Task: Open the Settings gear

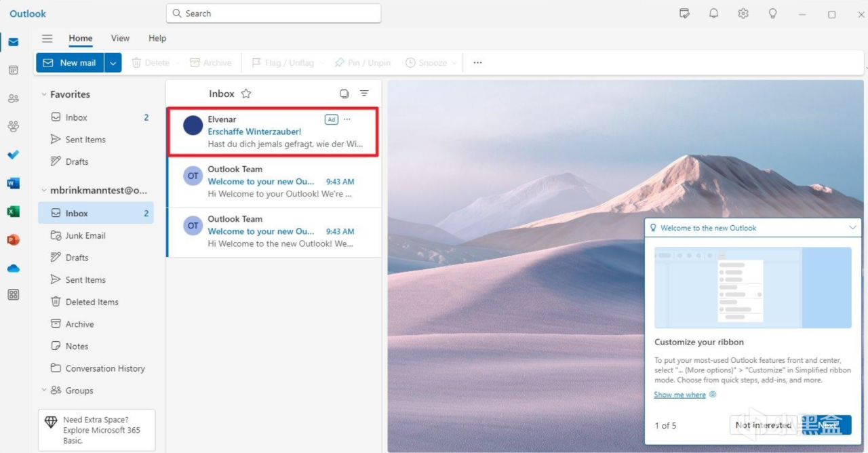Action: coord(743,14)
